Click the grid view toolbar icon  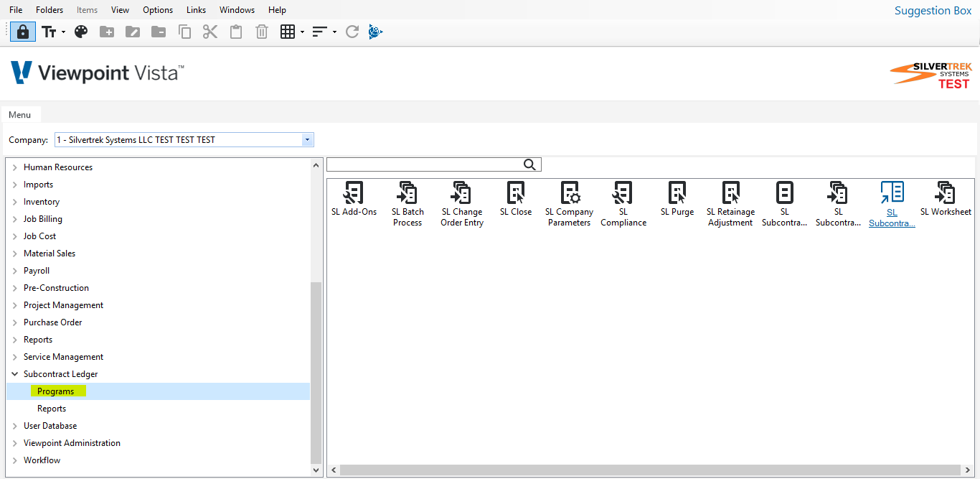click(x=288, y=32)
